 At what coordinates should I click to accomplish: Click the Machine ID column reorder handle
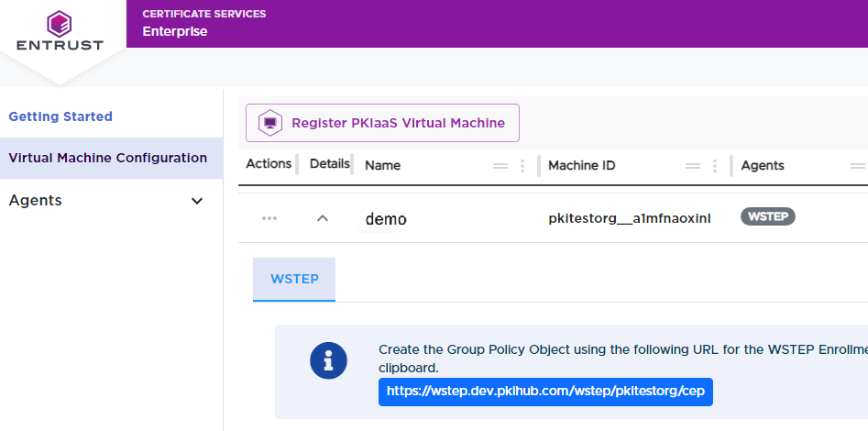(693, 166)
